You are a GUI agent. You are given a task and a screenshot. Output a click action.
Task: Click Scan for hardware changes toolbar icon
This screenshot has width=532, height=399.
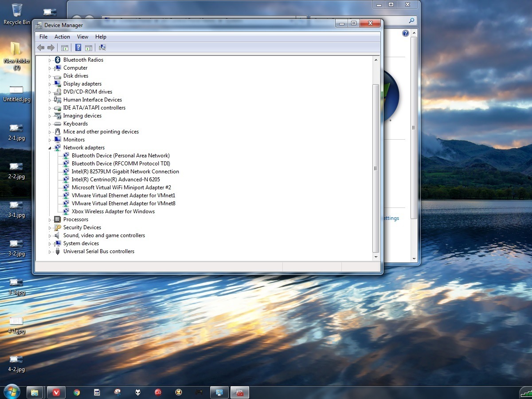click(x=102, y=48)
